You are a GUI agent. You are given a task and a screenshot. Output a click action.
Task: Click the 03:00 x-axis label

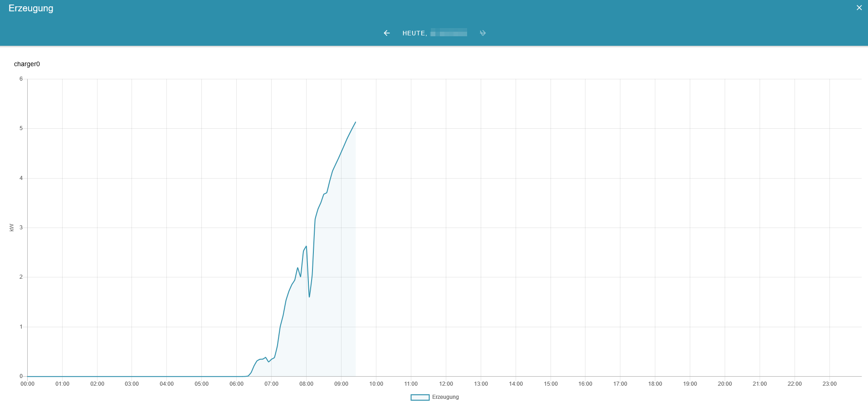(x=132, y=384)
